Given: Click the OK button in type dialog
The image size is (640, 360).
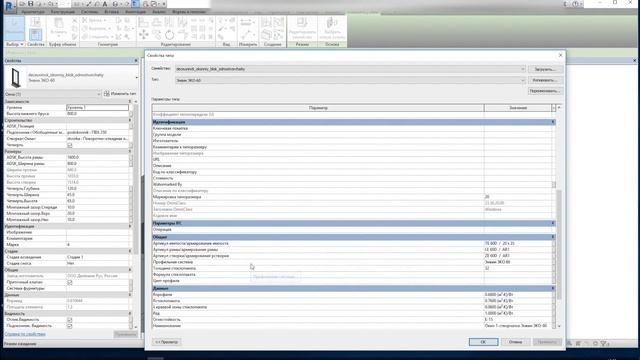Looking at the screenshot, I should (483, 342).
